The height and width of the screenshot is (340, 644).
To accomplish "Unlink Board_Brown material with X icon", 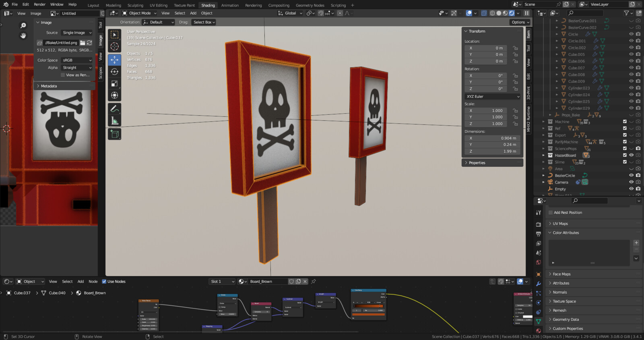I will [x=305, y=282].
